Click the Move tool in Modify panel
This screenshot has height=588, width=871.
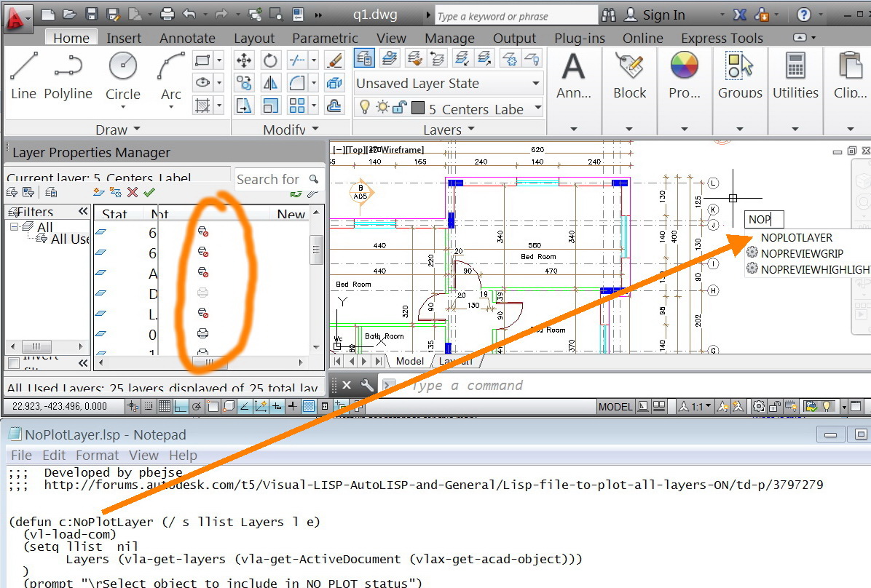244,60
